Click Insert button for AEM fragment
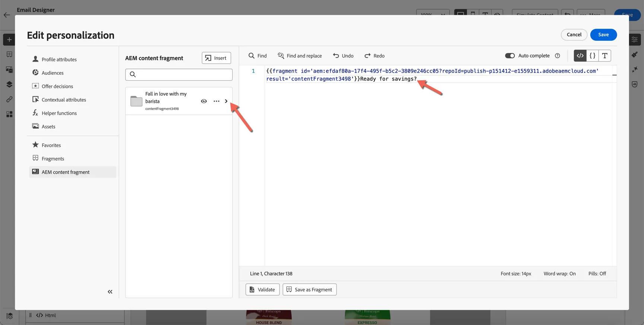Image resolution: width=644 pixels, height=325 pixels. pyautogui.click(x=216, y=58)
